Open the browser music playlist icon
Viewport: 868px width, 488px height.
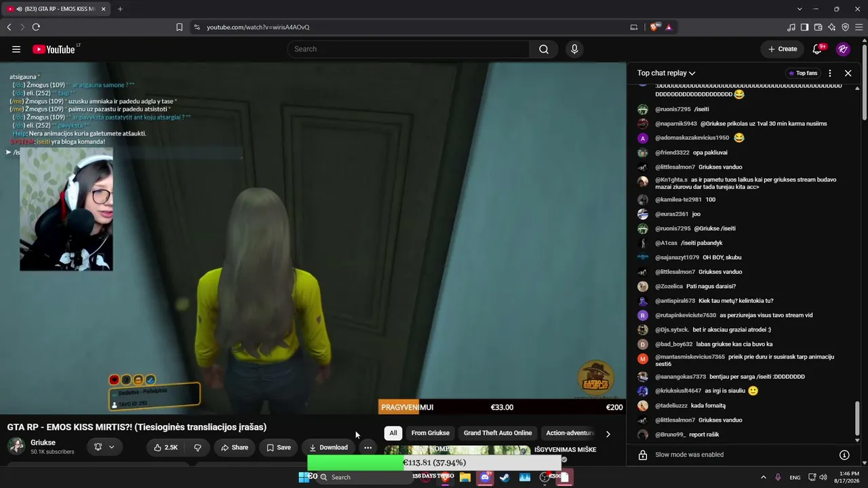(791, 27)
